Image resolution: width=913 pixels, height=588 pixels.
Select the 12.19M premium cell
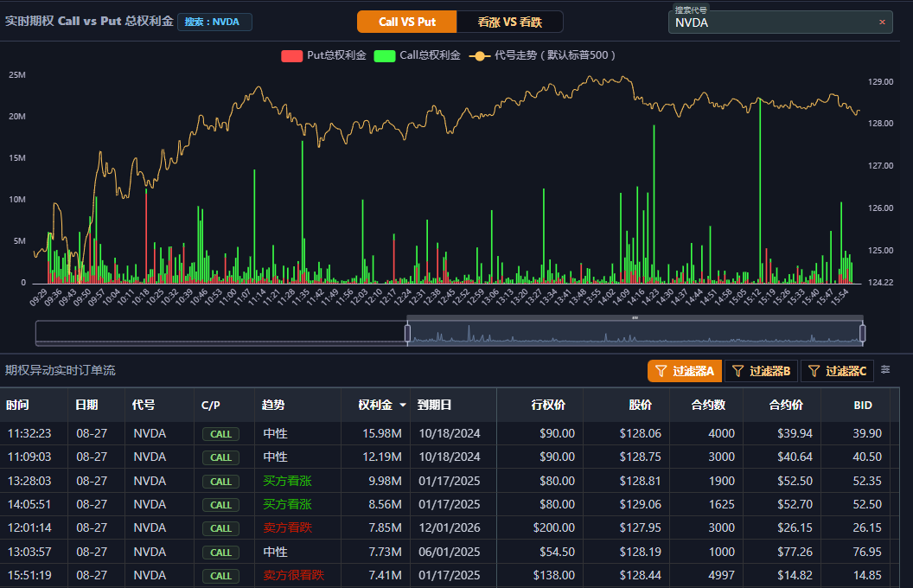tap(382, 457)
